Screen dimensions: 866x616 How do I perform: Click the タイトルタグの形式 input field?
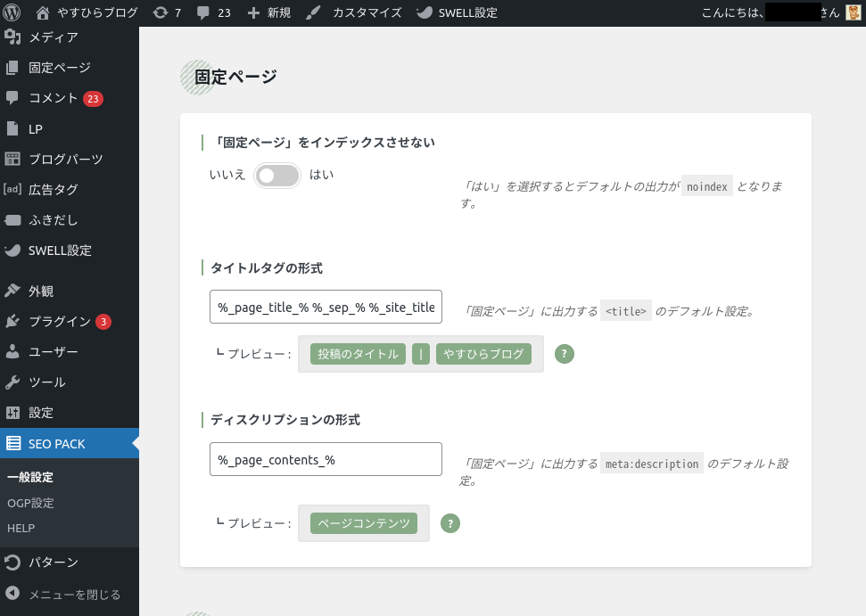(326, 308)
